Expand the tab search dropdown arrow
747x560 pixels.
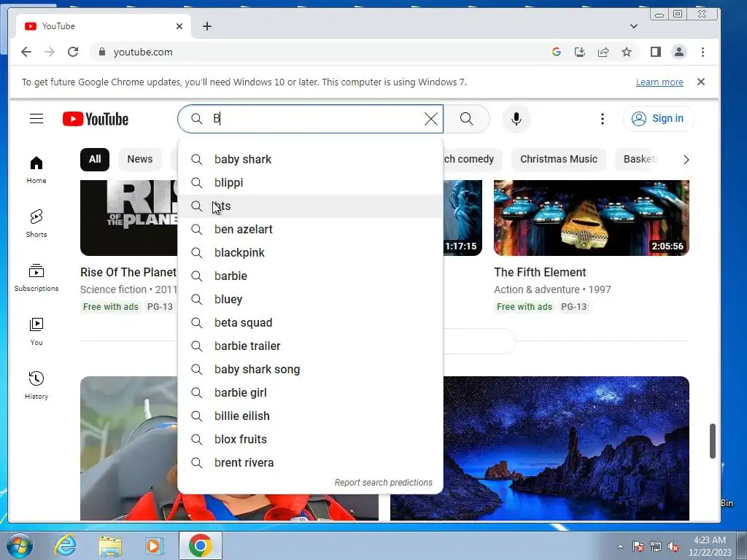pyautogui.click(x=634, y=26)
